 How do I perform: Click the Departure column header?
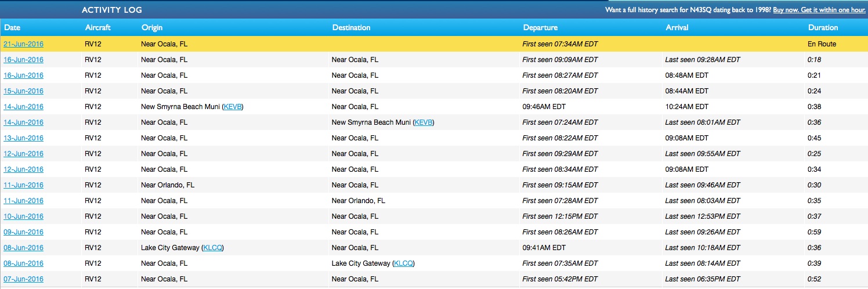[540, 27]
